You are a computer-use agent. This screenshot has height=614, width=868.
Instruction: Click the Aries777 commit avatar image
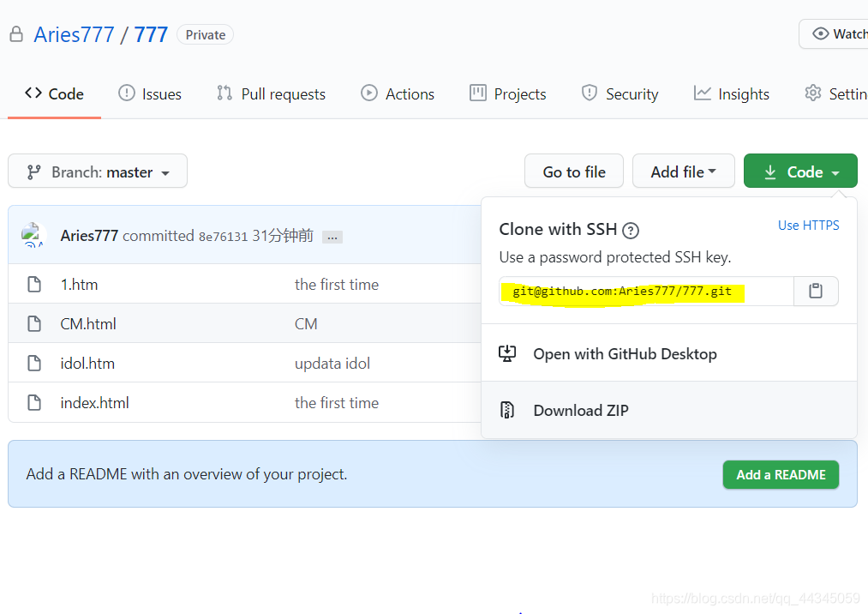32,235
